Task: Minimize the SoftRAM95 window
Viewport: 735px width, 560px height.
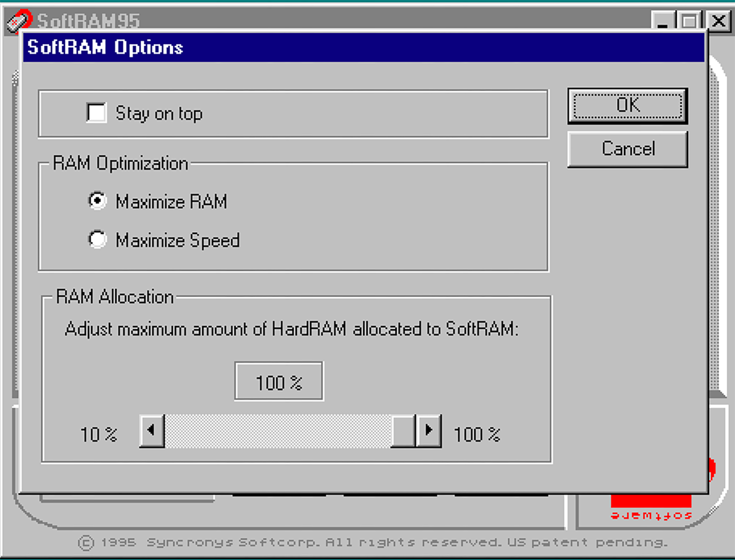Action: pyautogui.click(x=663, y=21)
